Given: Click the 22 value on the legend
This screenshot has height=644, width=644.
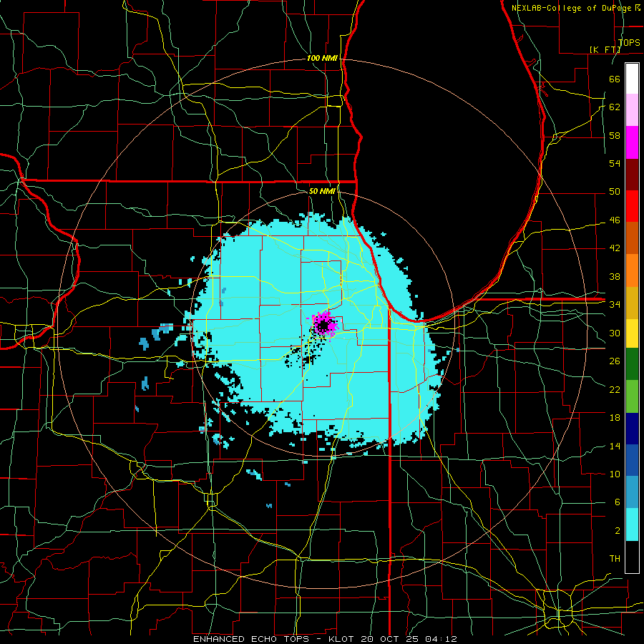Looking at the screenshot, I should coord(615,389).
